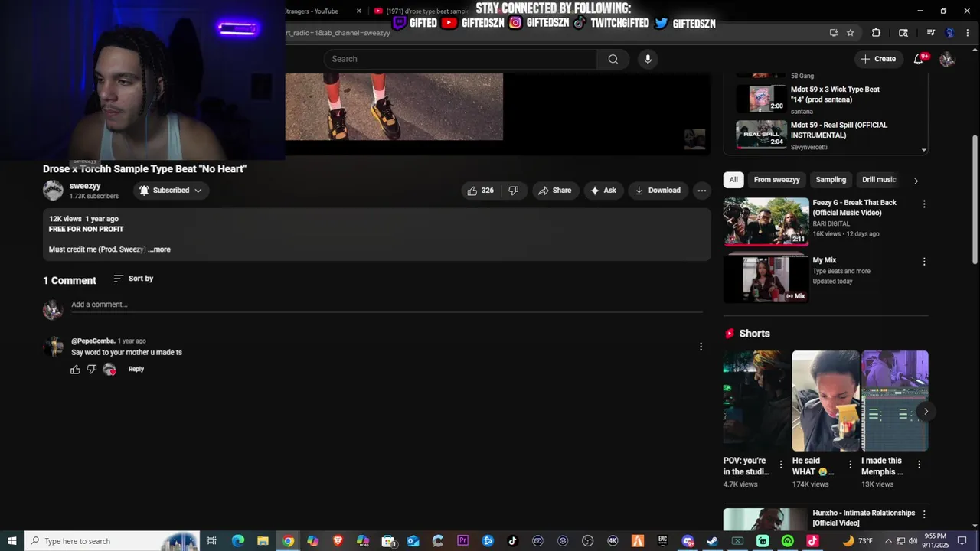The width and height of the screenshot is (980, 551).
Task: Open sweezyy channel avatar
Action: click(x=53, y=191)
